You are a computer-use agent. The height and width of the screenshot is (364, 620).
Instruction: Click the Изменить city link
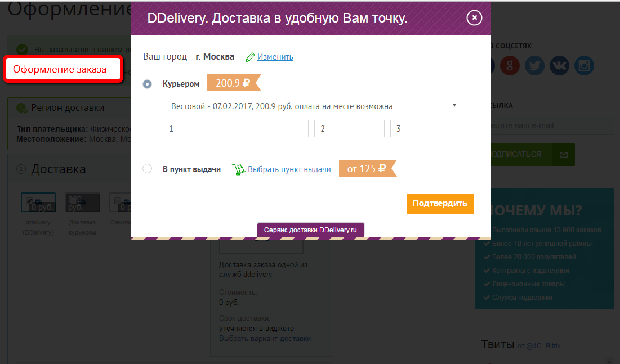coord(275,57)
